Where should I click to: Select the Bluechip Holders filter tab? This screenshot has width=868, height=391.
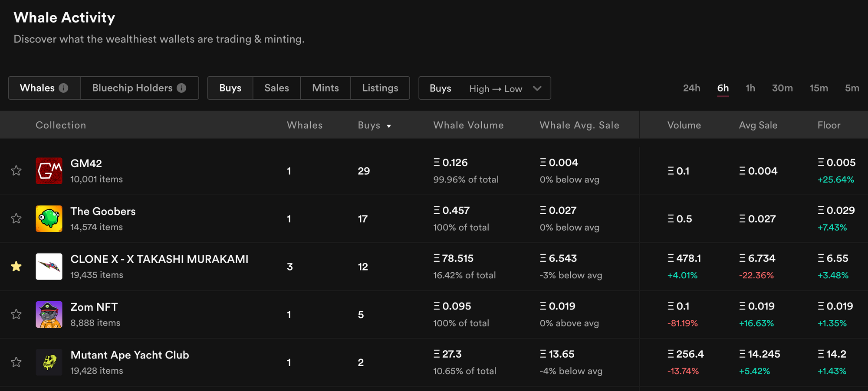click(x=139, y=88)
